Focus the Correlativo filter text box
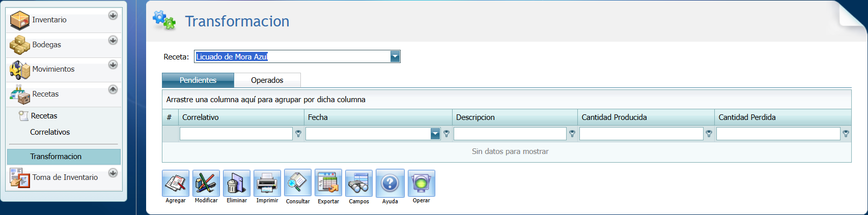868x215 pixels. 236,134
